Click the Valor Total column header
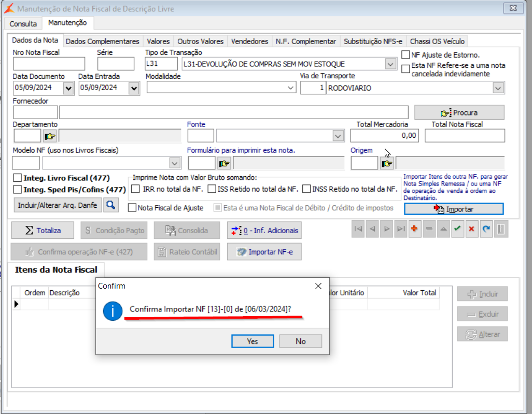The image size is (532, 414). (403, 293)
